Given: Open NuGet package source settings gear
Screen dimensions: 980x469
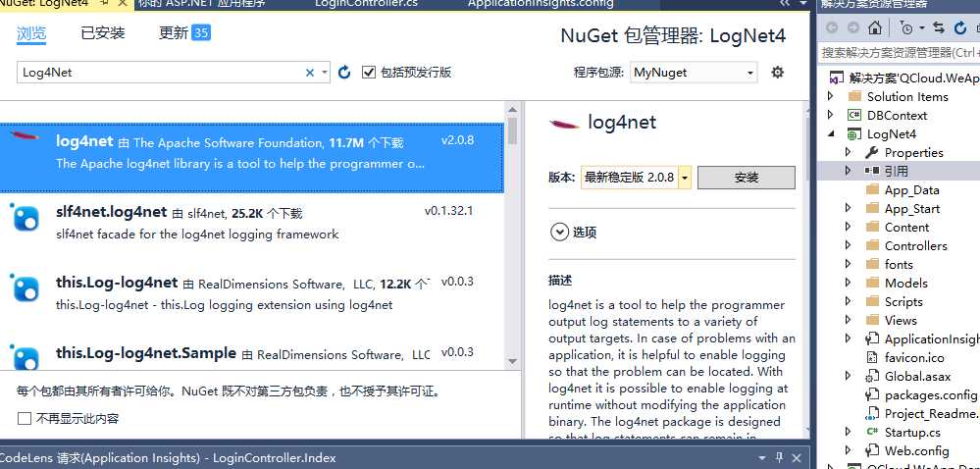Looking at the screenshot, I should (778, 73).
